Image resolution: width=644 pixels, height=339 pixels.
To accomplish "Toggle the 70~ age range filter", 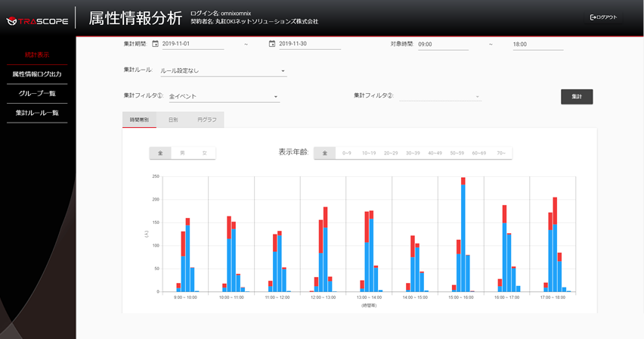I will coord(500,153).
